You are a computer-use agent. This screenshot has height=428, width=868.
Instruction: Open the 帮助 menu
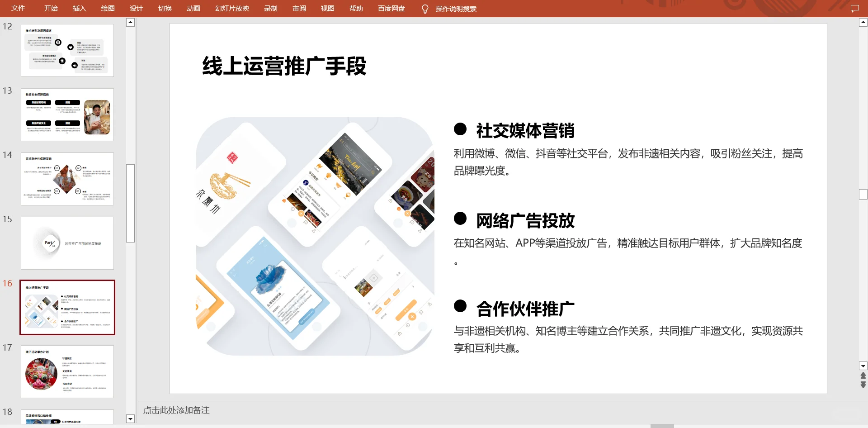coord(356,8)
